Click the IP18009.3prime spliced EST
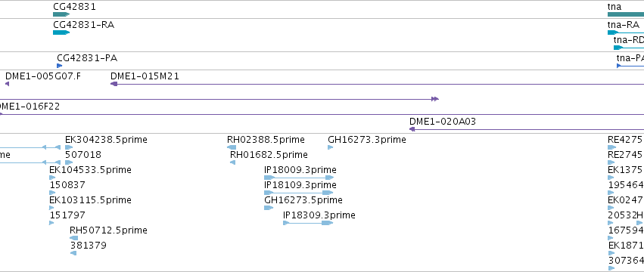Image resolution: width=644 pixels, height=272 pixels. pyautogui.click(x=299, y=178)
